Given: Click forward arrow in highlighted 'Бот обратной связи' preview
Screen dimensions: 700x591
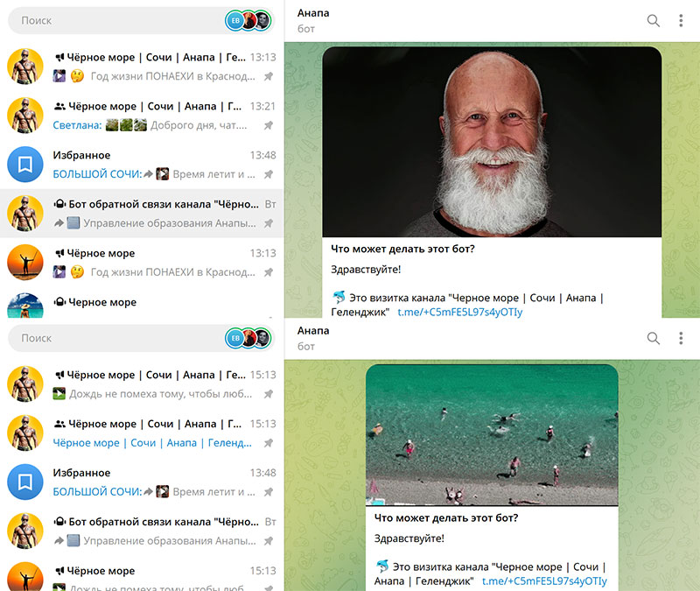Looking at the screenshot, I should (x=59, y=223).
